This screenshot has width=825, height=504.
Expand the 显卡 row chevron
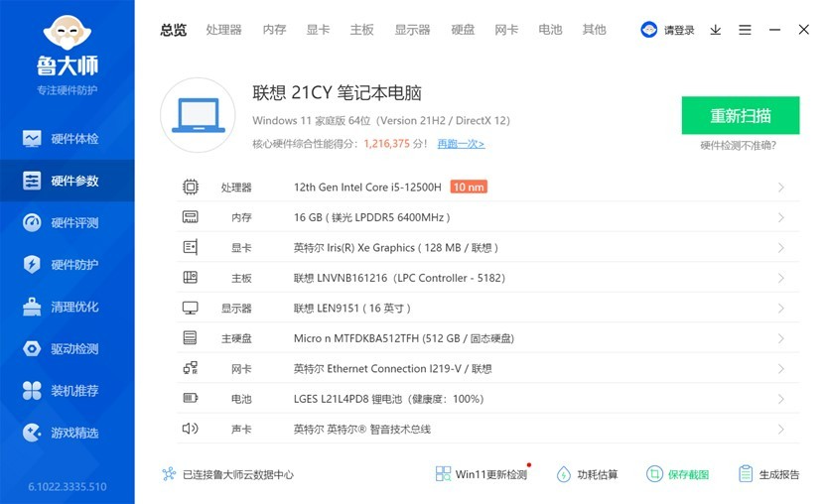click(780, 247)
